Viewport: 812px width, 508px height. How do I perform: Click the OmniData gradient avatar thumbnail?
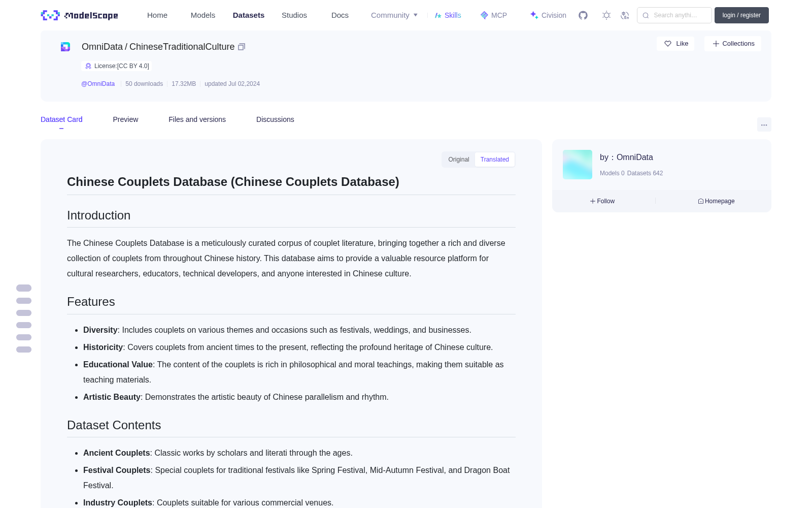[578, 165]
